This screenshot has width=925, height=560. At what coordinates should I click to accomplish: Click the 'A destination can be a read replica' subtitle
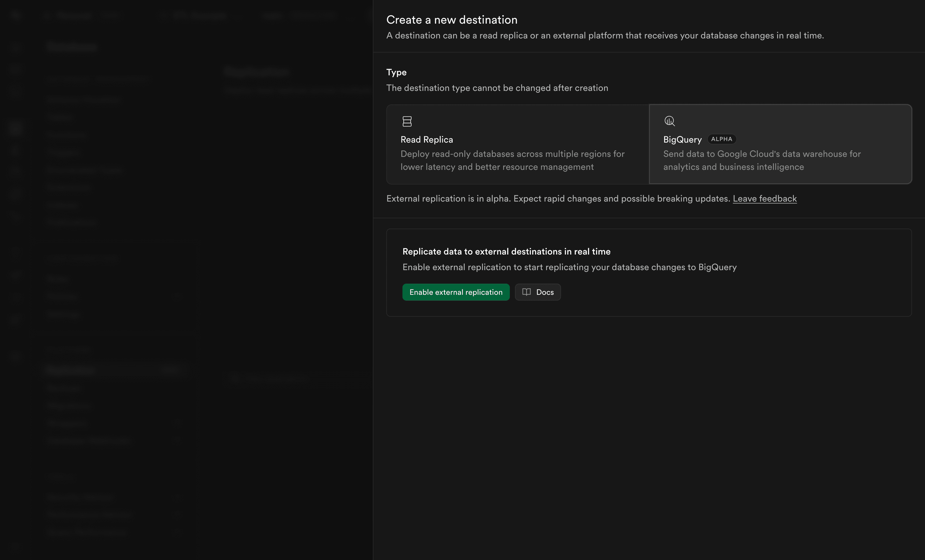coord(605,36)
